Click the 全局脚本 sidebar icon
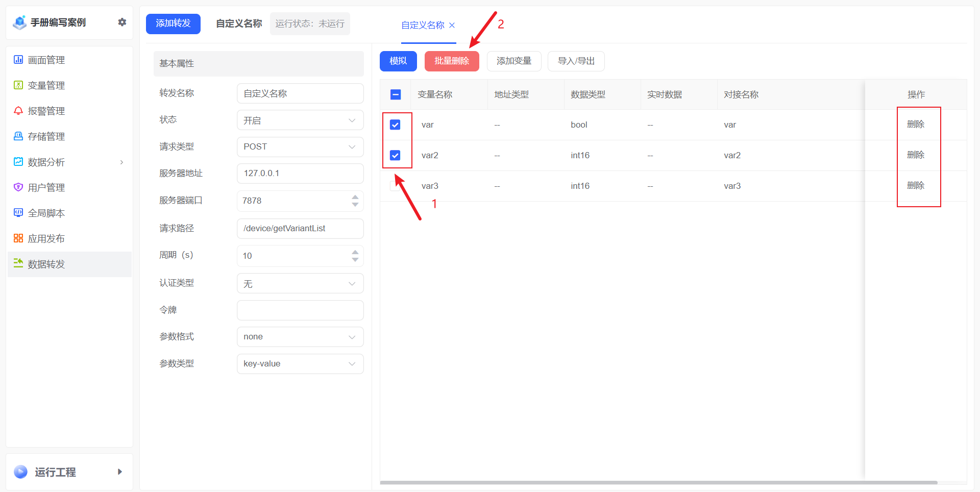 click(18, 213)
